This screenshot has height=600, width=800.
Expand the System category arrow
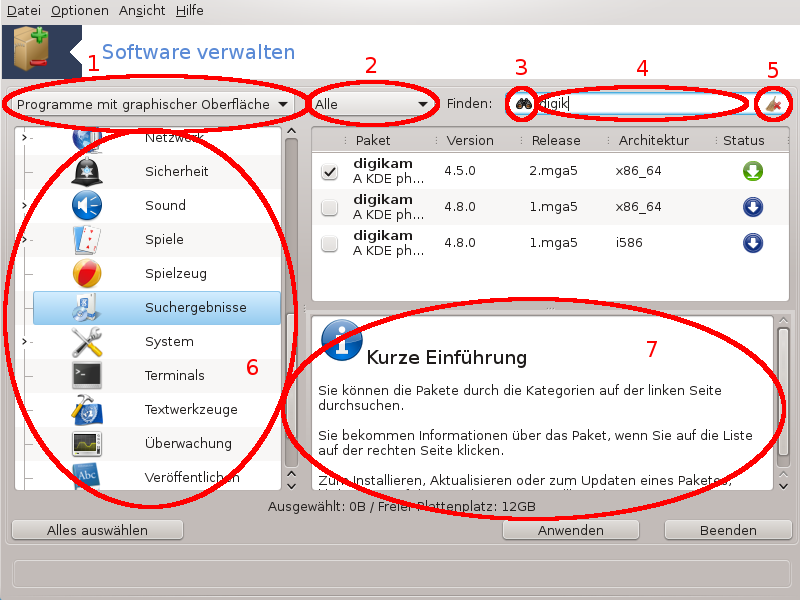coord(24,341)
